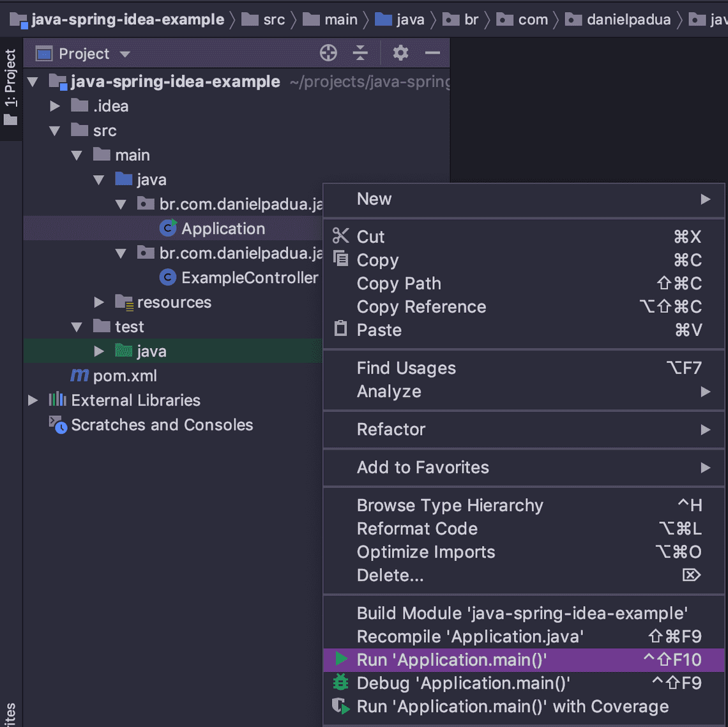Click the Collapse All icon in Project panel

[x=360, y=53]
